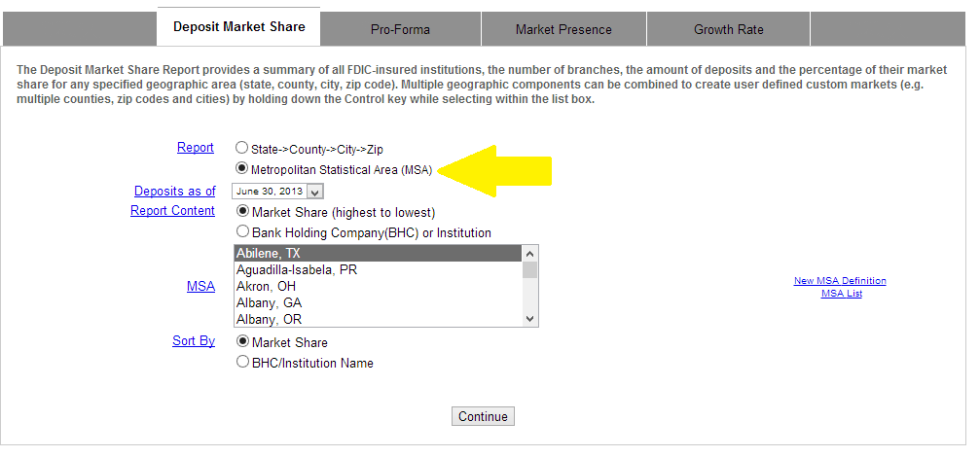Open the Deposits as of date dropdown

(x=314, y=192)
